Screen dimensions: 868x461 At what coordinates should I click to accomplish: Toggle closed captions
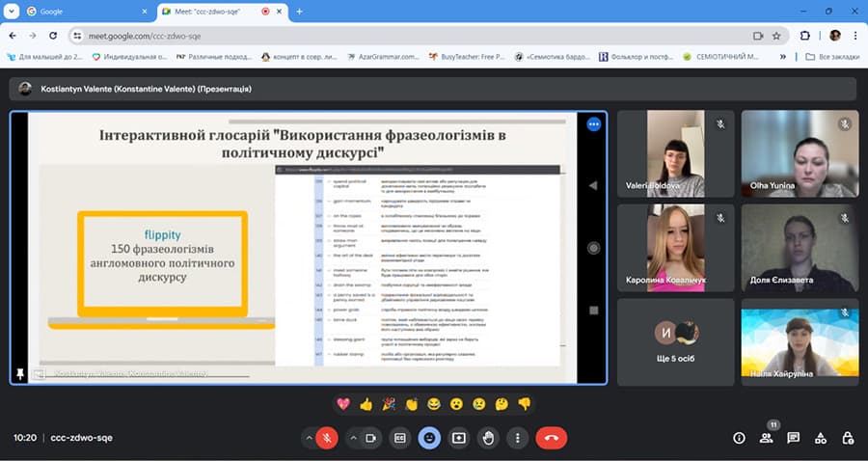400,437
